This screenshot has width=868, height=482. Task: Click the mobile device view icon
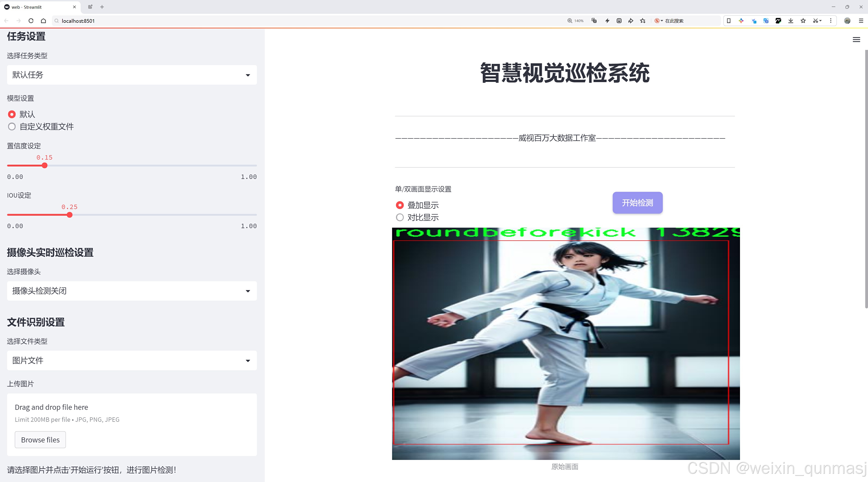pos(729,21)
